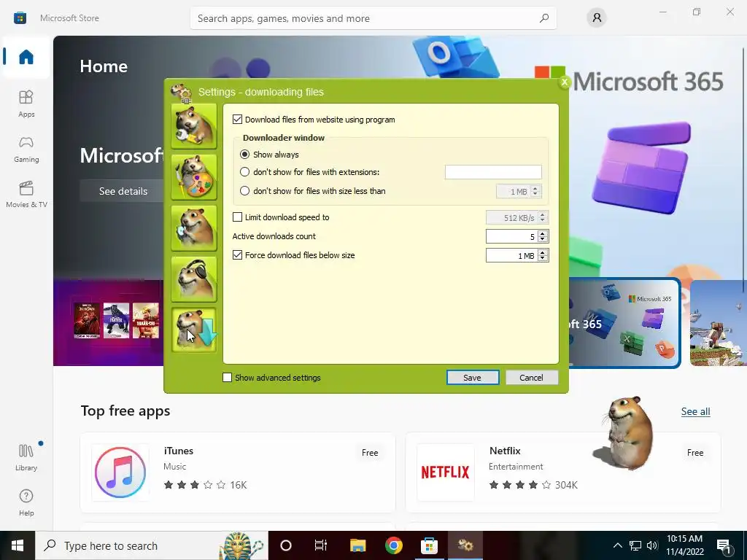This screenshot has width=747, height=560.
Task: Open the Microsoft 365 carousel thumbnail
Action: 624,323
